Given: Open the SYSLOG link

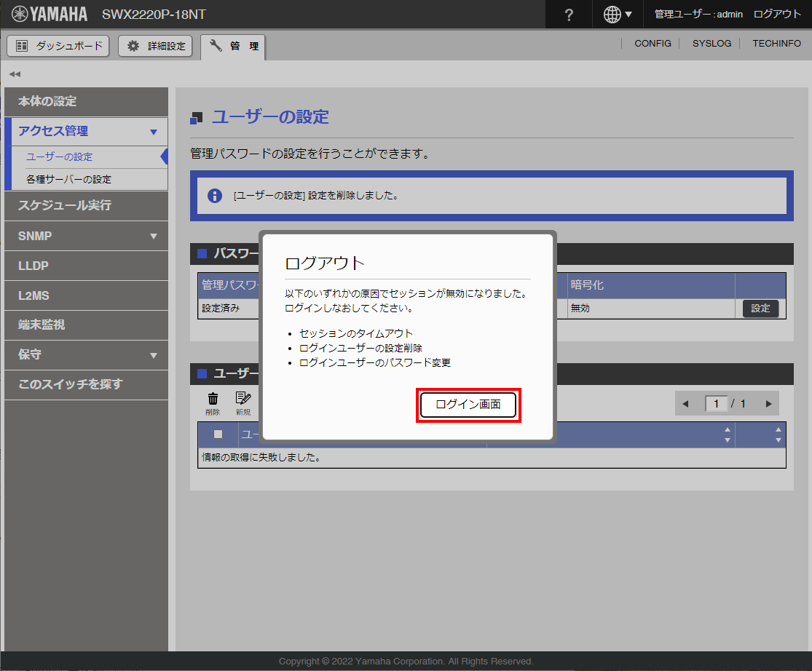Looking at the screenshot, I should tap(712, 44).
